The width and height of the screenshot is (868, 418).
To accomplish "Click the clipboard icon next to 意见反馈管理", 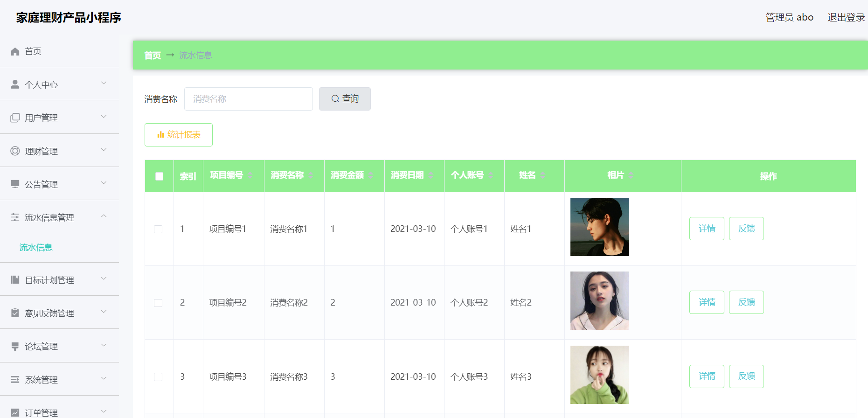I will [x=15, y=313].
